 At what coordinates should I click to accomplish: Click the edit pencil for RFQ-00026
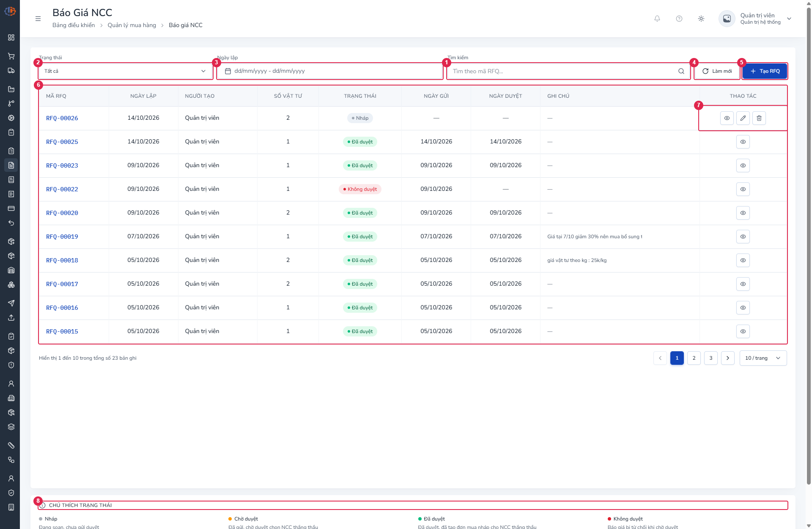coord(743,118)
